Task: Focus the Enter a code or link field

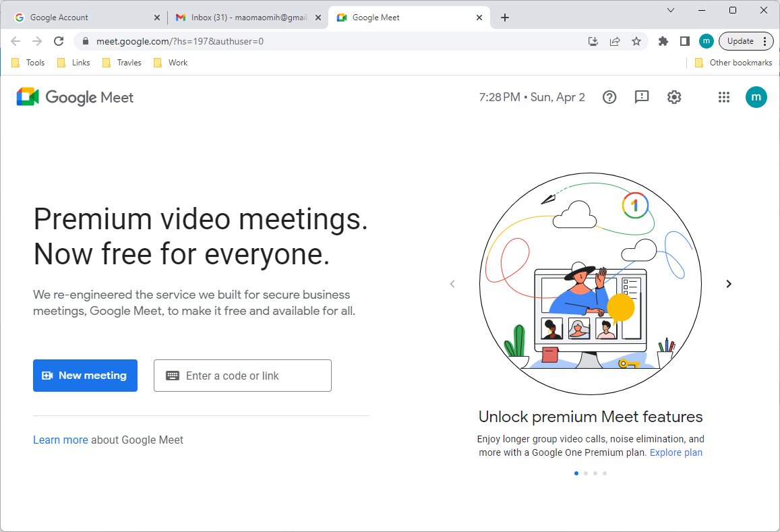Action: click(x=243, y=376)
